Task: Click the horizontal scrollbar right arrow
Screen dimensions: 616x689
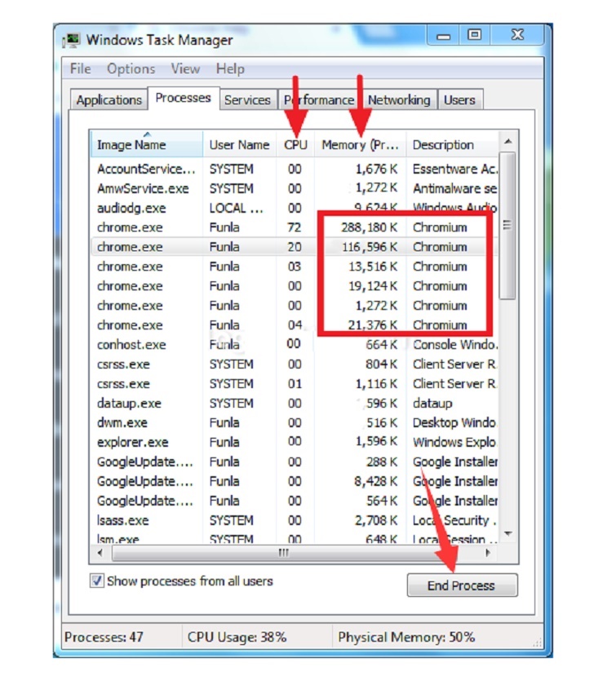Action: click(x=488, y=553)
